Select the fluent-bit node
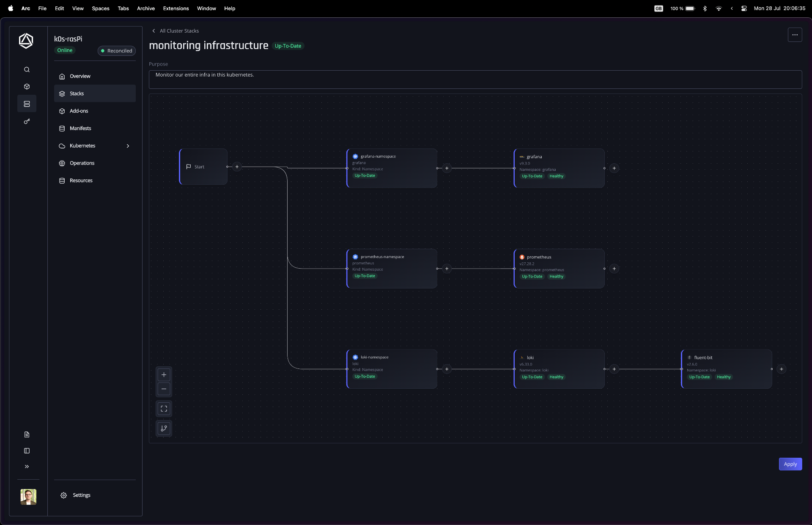This screenshot has width=812, height=525. (x=727, y=369)
